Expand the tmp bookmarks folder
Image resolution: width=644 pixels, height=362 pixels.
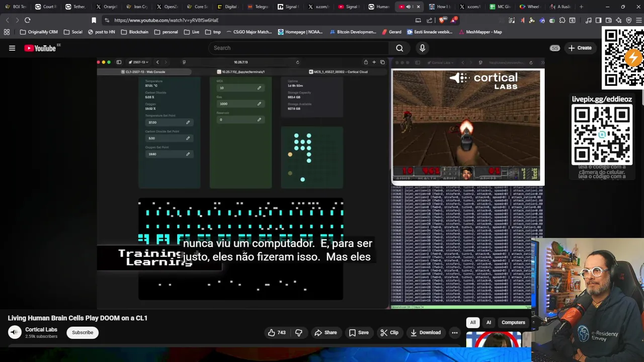pos(213,32)
